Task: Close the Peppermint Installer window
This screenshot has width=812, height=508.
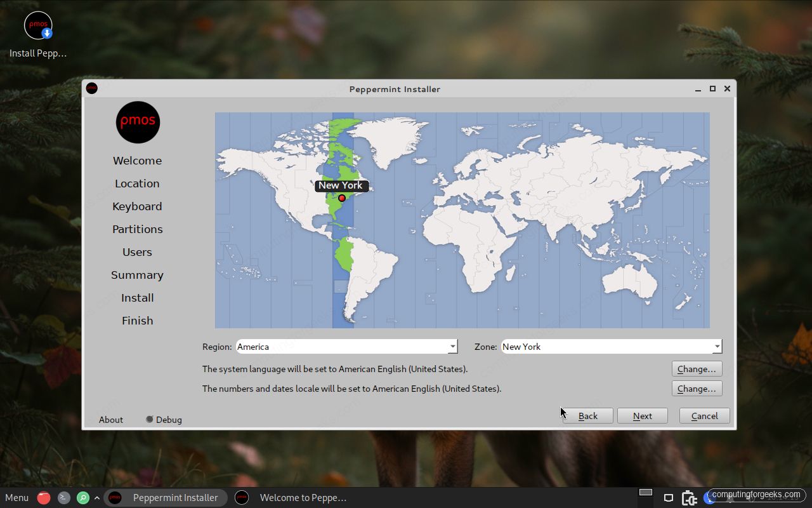Action: pos(727,89)
